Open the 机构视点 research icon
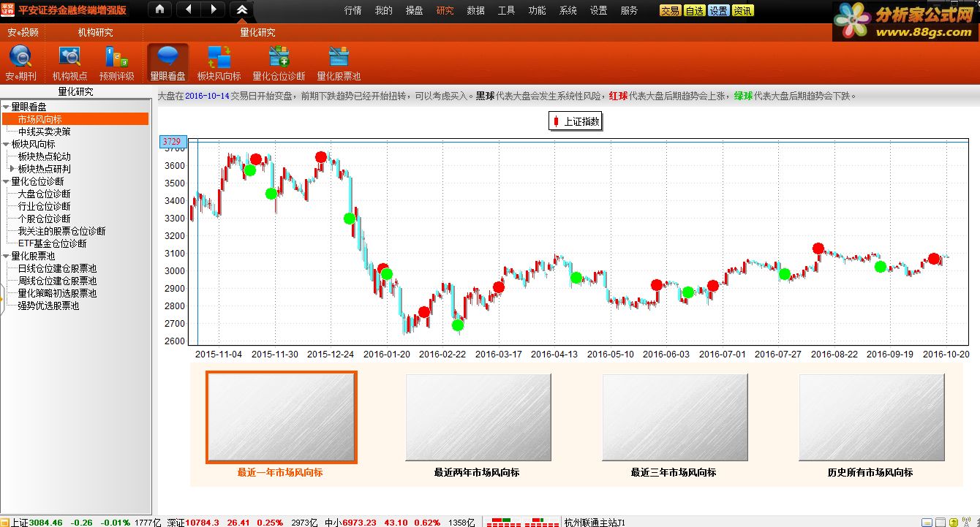 (x=69, y=57)
